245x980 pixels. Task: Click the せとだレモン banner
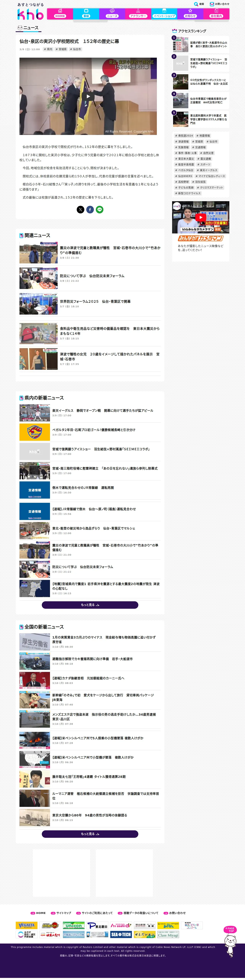click(x=145, y=935)
